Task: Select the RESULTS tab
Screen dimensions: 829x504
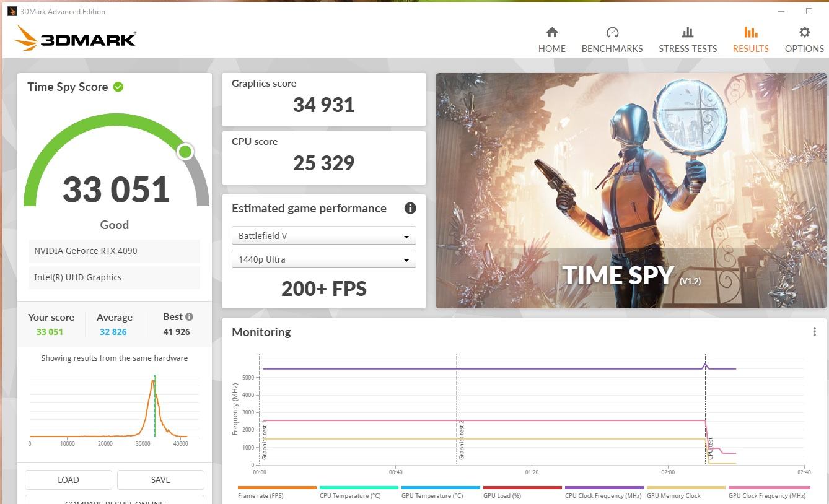Action: pyautogui.click(x=750, y=40)
